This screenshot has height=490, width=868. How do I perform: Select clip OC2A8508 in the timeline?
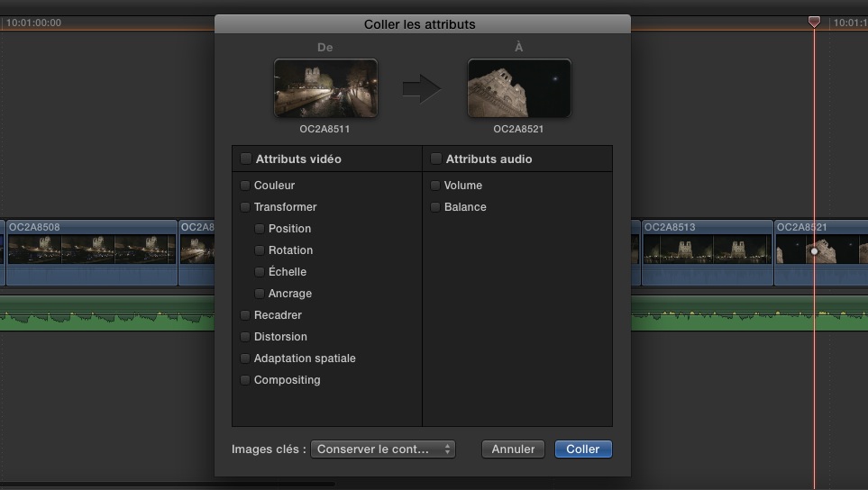coord(91,253)
